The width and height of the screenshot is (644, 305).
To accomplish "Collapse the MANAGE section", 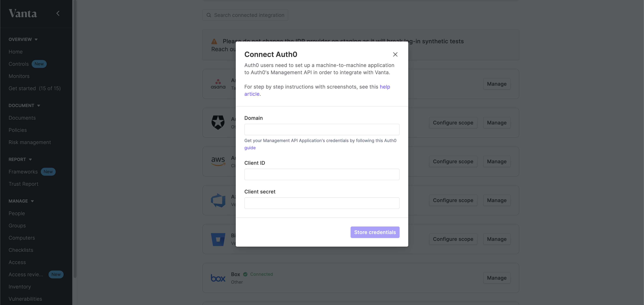I will click(x=21, y=201).
